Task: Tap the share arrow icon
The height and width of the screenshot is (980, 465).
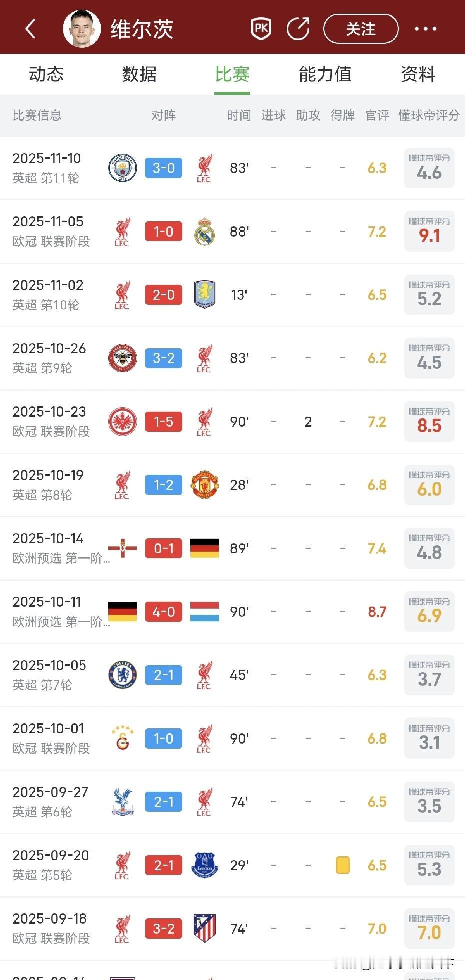Action: coord(298,29)
